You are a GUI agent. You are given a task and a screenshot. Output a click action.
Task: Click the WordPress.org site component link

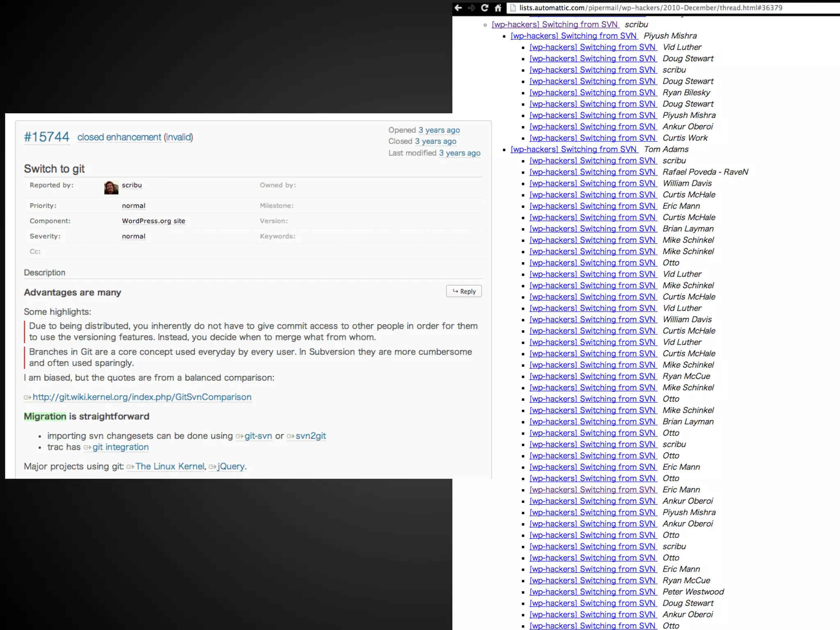coord(153,221)
